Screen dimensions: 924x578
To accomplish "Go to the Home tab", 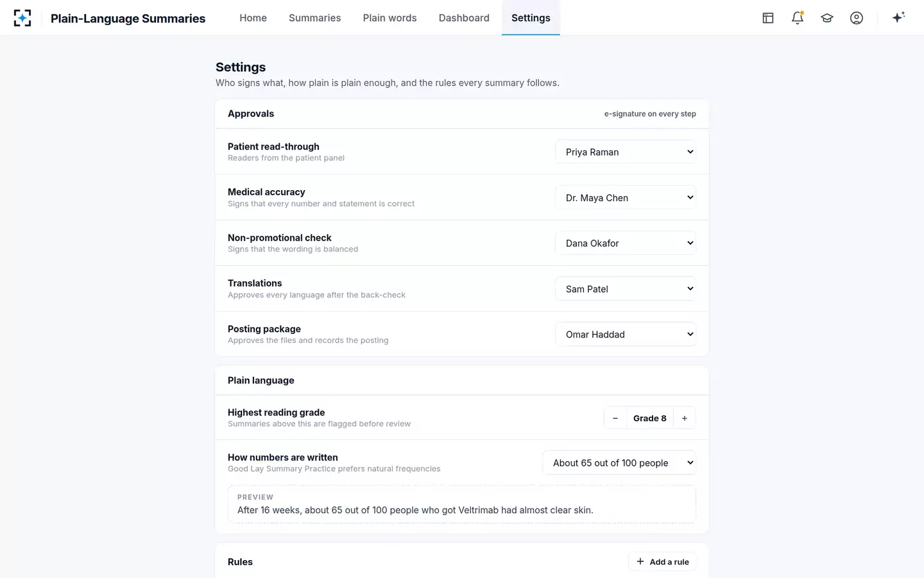I will (253, 18).
